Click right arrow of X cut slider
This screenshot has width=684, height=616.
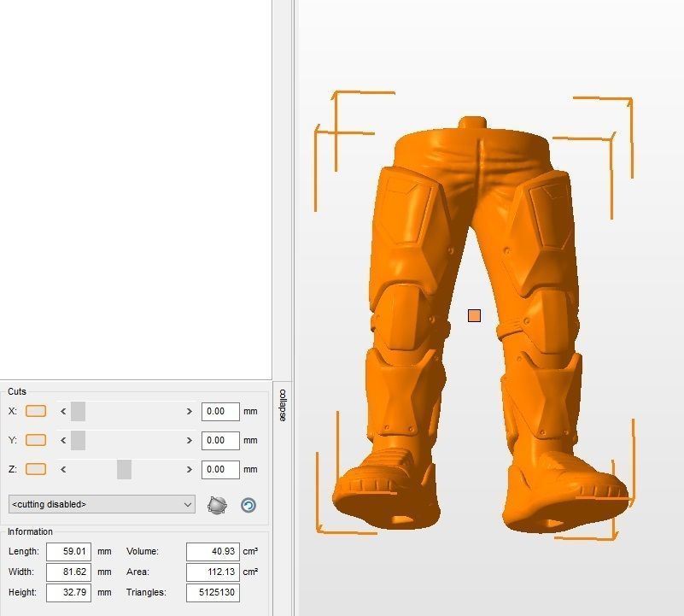point(189,411)
